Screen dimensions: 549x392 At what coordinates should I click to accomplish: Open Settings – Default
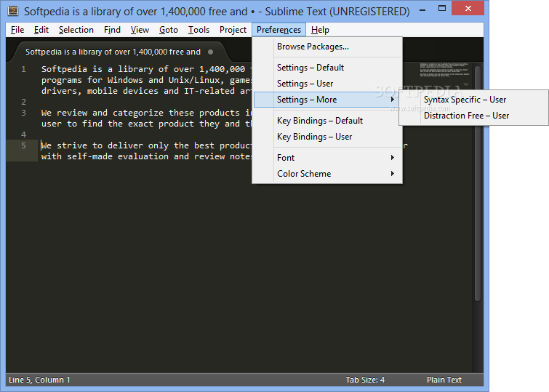click(x=327, y=67)
